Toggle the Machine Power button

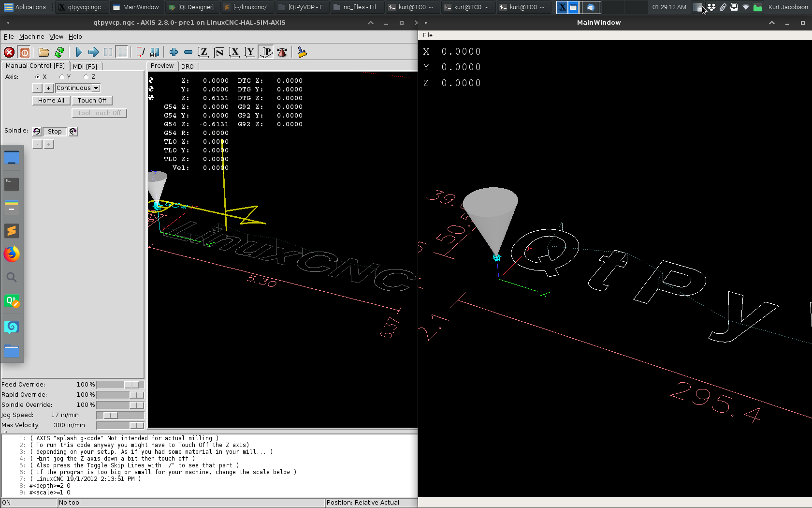pyautogui.click(x=25, y=52)
